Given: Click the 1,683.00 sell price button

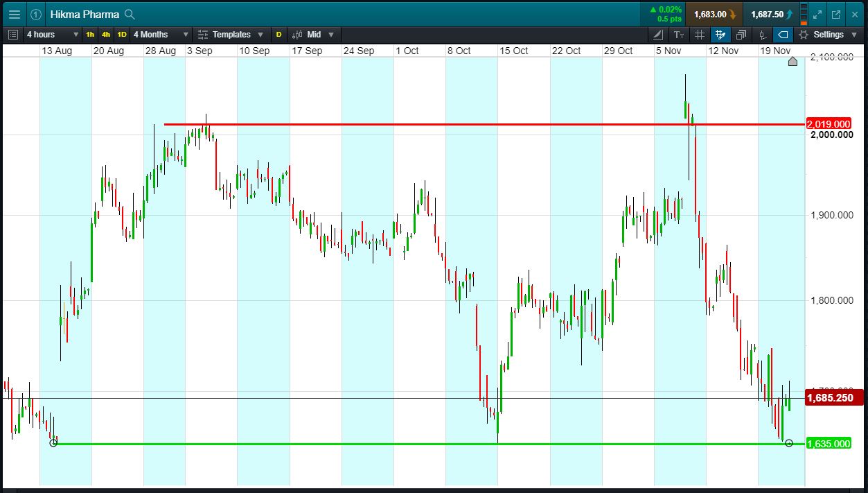Looking at the screenshot, I should 714,14.
